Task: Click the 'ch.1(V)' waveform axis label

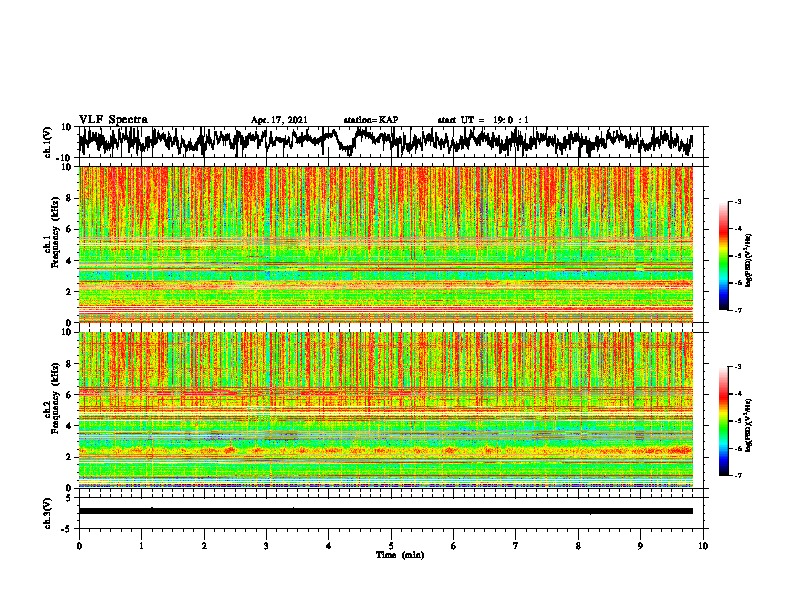Action: pyautogui.click(x=49, y=142)
